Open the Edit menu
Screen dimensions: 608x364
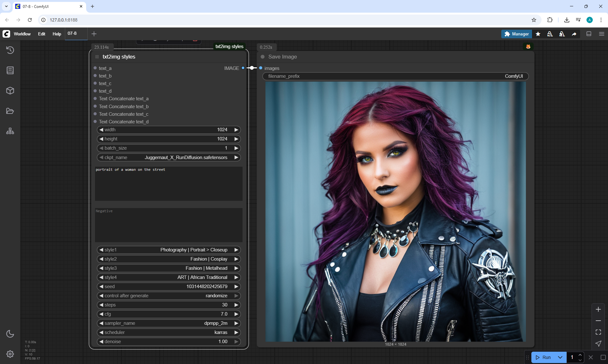pos(41,34)
